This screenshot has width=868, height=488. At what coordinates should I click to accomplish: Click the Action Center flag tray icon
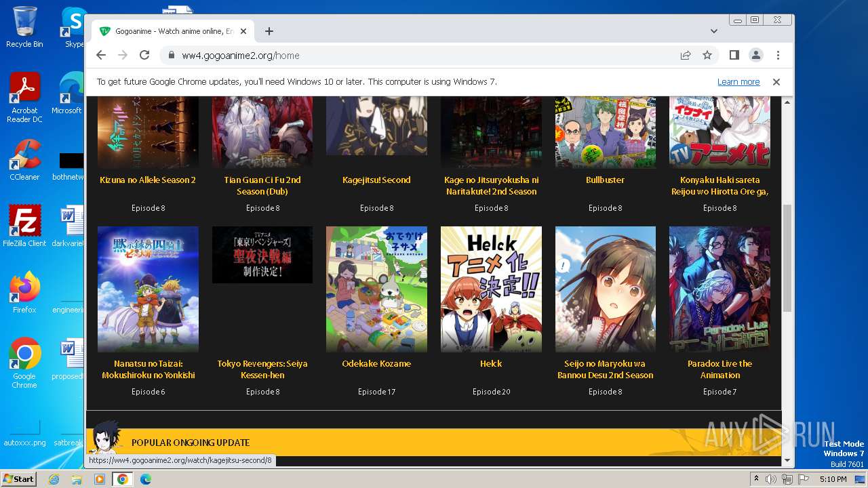pyautogui.click(x=804, y=479)
